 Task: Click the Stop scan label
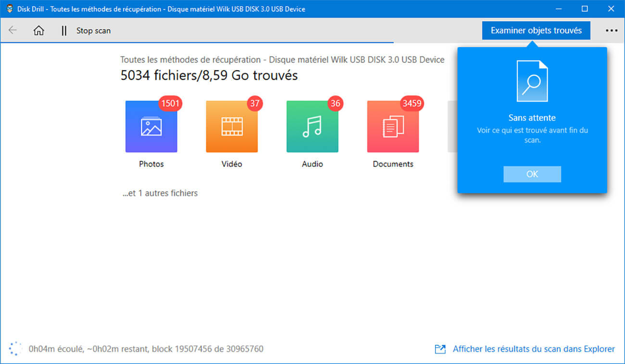tap(93, 30)
